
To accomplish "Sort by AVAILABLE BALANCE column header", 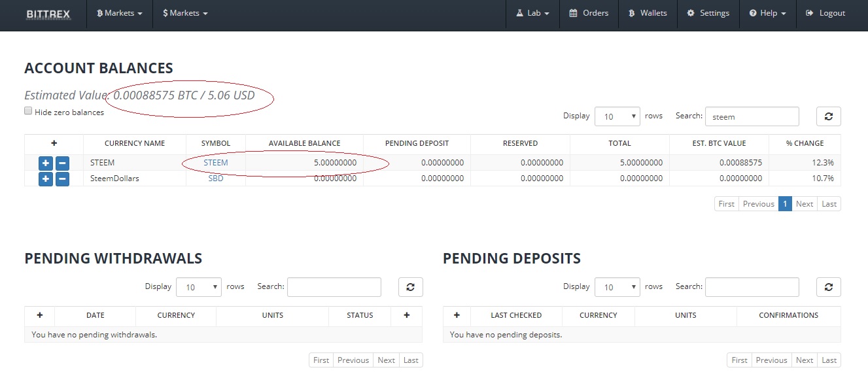I will 305,143.
